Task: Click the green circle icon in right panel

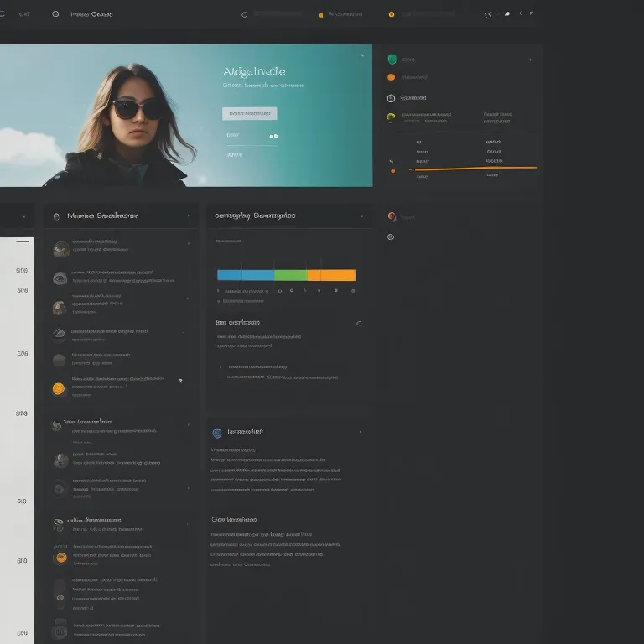Action: [392, 60]
